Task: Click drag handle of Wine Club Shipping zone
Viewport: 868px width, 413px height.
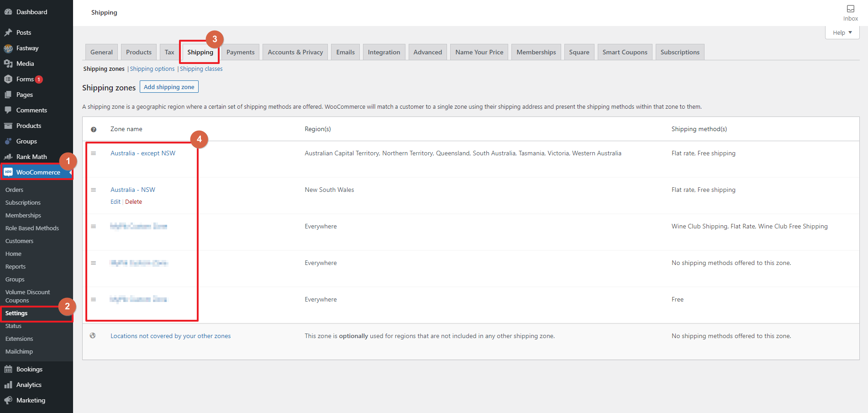Action: click(94, 227)
